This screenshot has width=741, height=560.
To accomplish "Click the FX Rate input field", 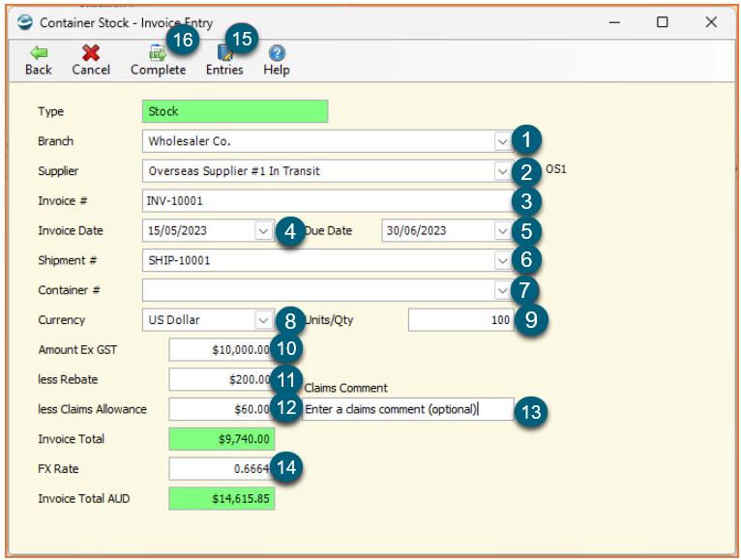I will [x=222, y=469].
